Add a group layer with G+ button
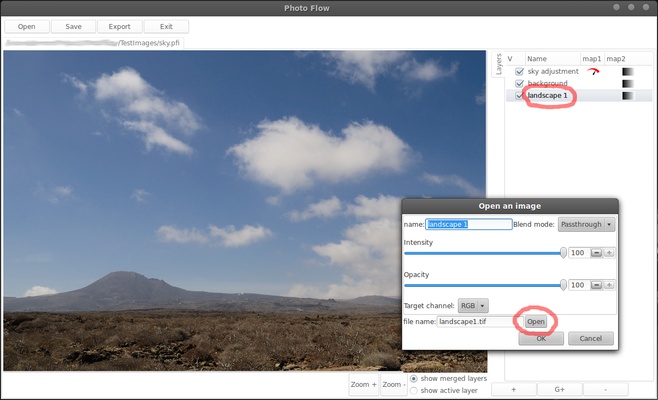 [559, 389]
